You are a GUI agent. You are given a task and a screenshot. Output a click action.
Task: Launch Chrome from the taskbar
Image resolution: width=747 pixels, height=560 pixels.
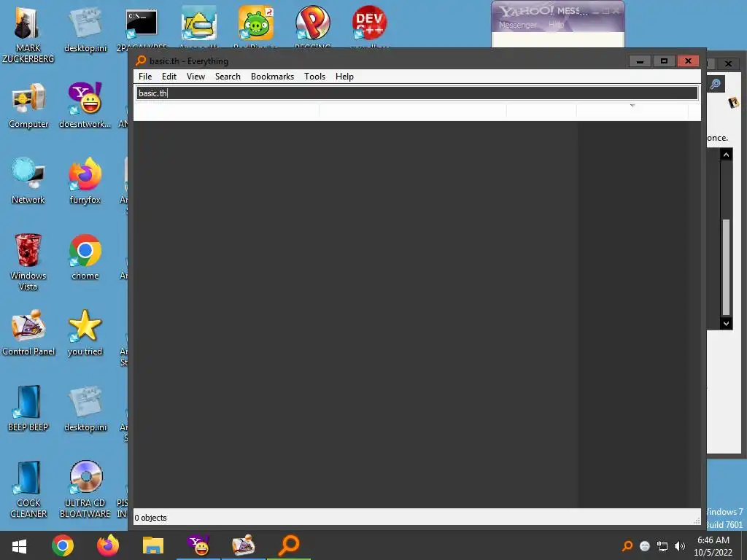[63, 545]
